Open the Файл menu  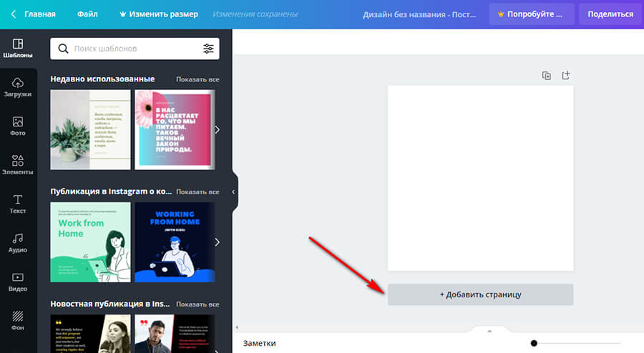coord(87,14)
